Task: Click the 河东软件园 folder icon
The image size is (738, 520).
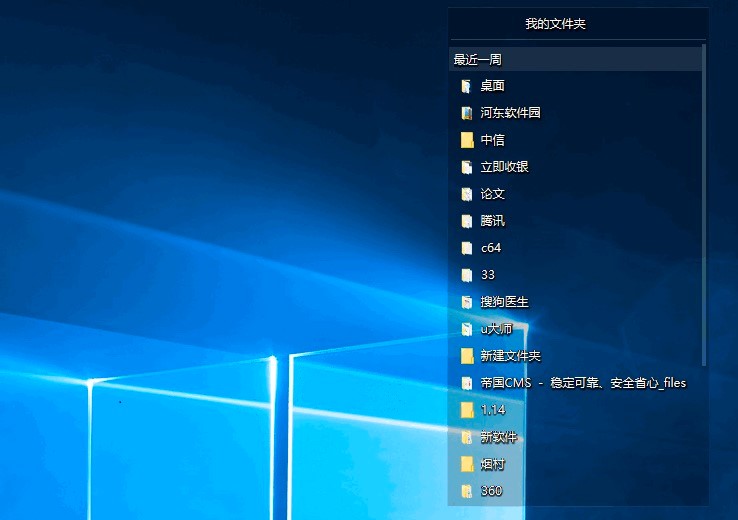Action: click(466, 113)
